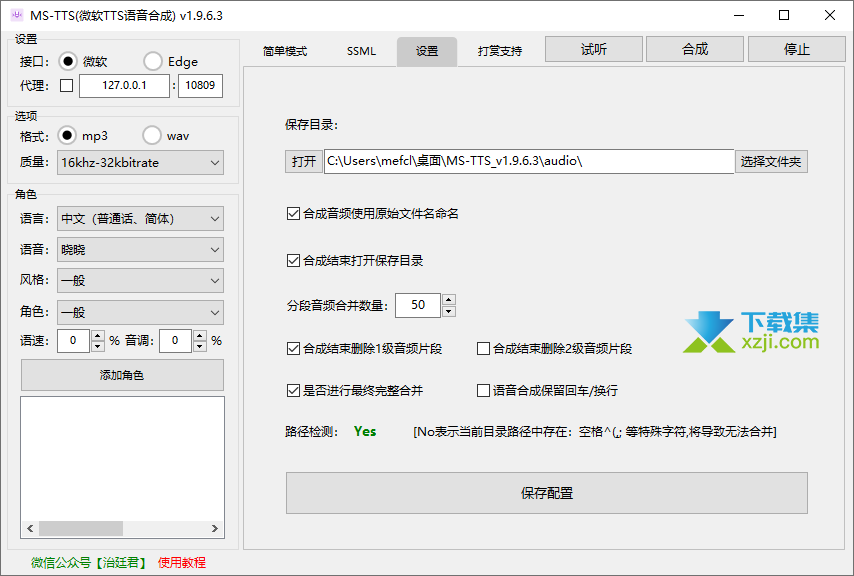Click the 添加角色 button
This screenshot has height=576, width=854.
(122, 375)
